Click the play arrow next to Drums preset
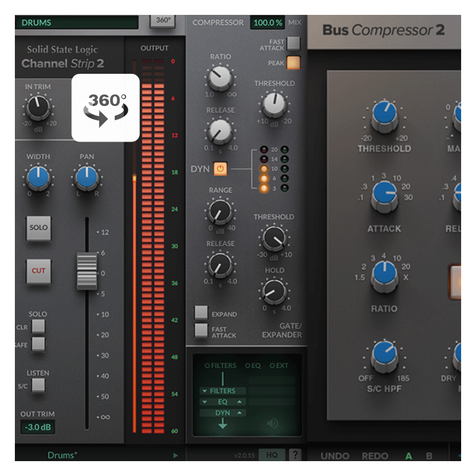Viewport: 476px width, 476px height. pyautogui.click(x=176, y=456)
